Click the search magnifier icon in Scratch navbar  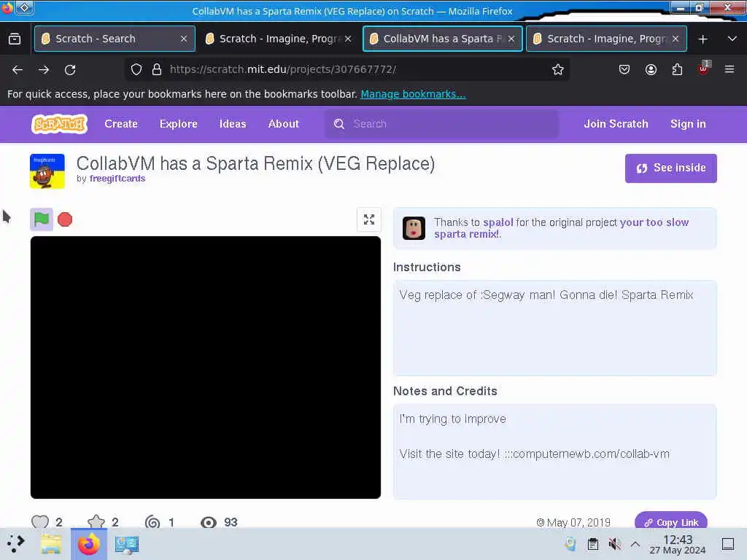pos(338,124)
